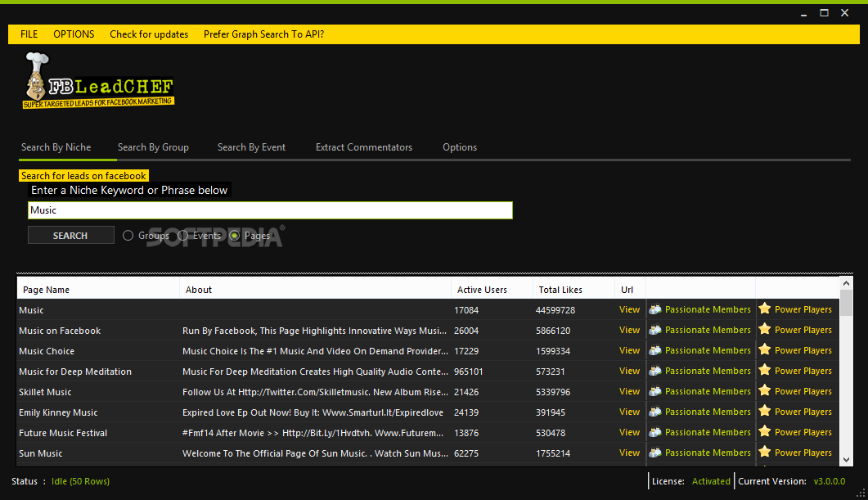This screenshot has width=868, height=500.
Task: Click View link for Emily Kinney Music
Action: pyautogui.click(x=629, y=412)
